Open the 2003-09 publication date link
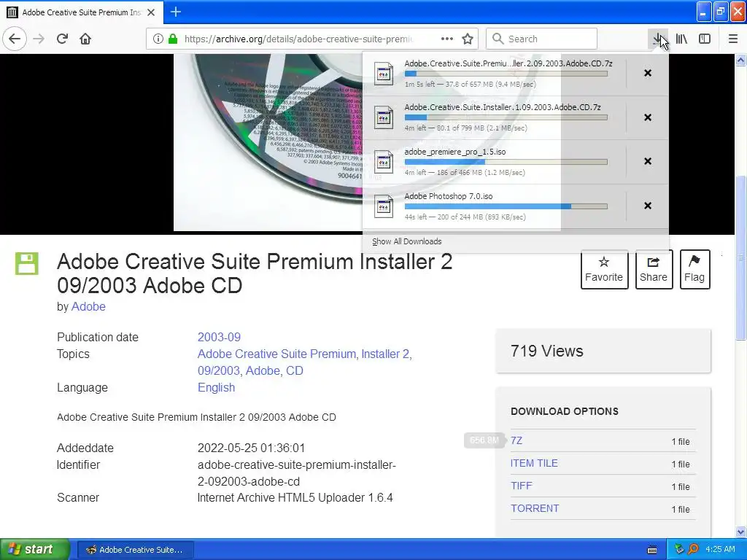747x560 pixels. [x=219, y=337]
